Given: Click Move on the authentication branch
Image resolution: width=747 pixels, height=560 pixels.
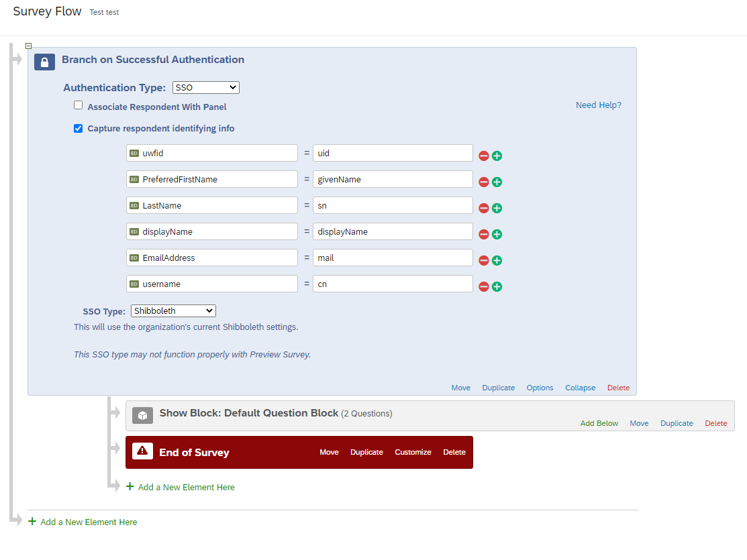Looking at the screenshot, I should 460,388.
